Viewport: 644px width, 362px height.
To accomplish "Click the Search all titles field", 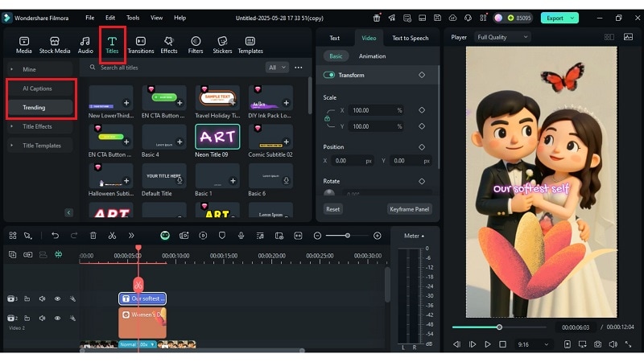I will [176, 68].
